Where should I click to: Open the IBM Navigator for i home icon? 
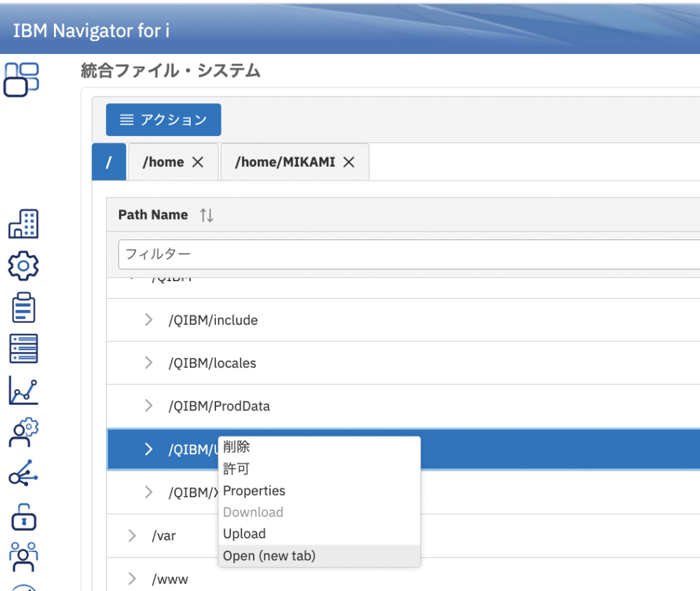coord(23,79)
